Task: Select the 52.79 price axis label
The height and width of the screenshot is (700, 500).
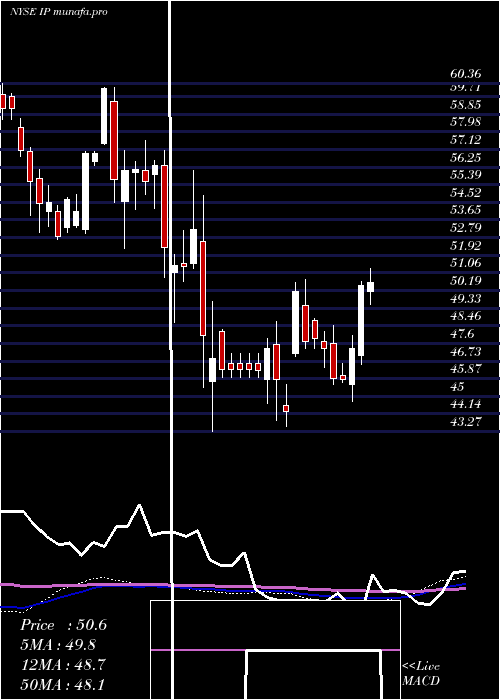Action: (x=465, y=228)
